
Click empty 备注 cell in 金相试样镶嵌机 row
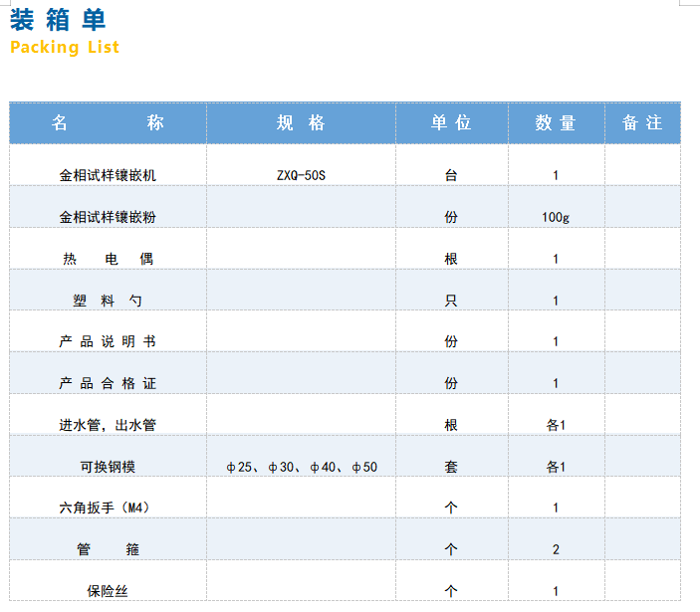pyautogui.click(x=643, y=164)
